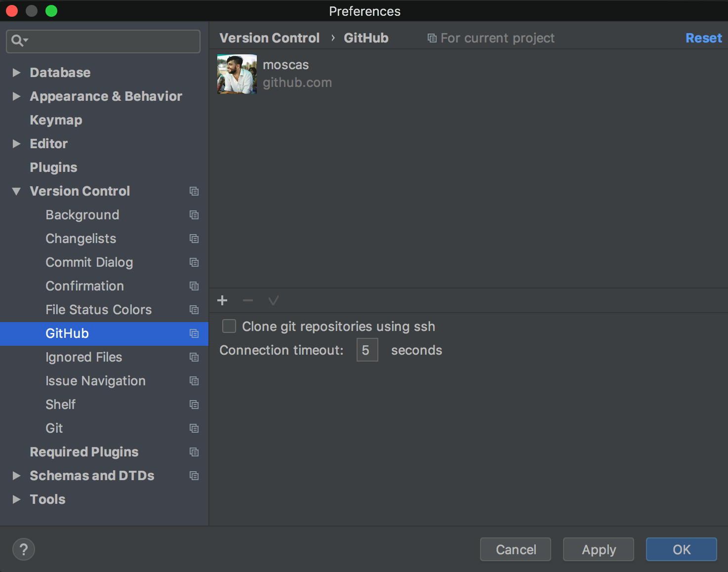
Task: Click the set default account checkmark icon
Action: (273, 300)
